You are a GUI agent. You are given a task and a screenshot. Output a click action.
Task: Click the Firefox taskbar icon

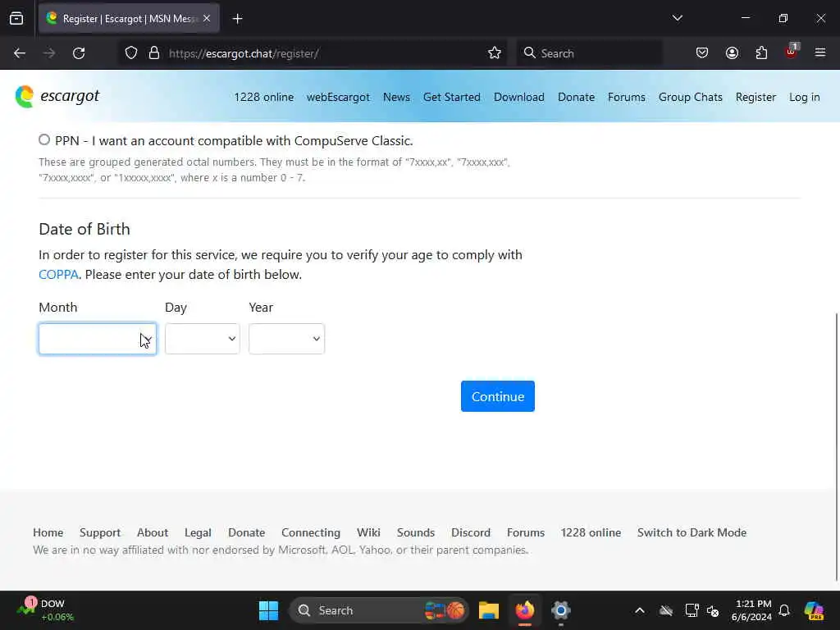[525, 610]
